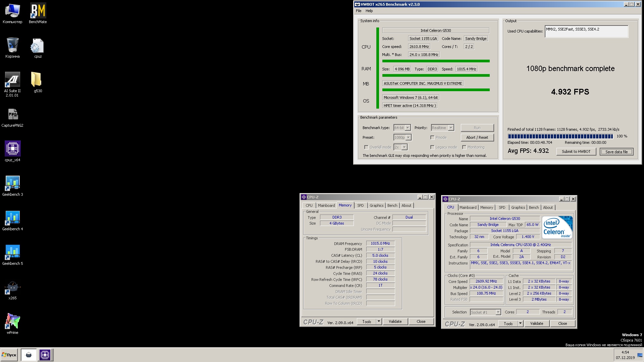Viewport: 644px width, 362px height.
Task: Open the Компьютер desktop icon
Action: (x=12, y=13)
